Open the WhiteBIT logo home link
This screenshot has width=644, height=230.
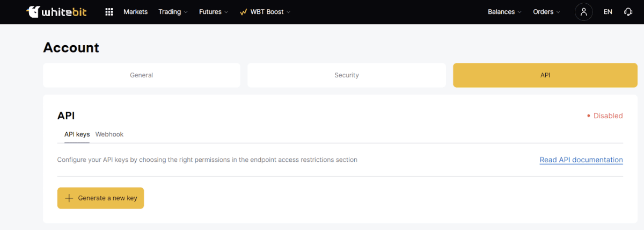[x=56, y=12]
